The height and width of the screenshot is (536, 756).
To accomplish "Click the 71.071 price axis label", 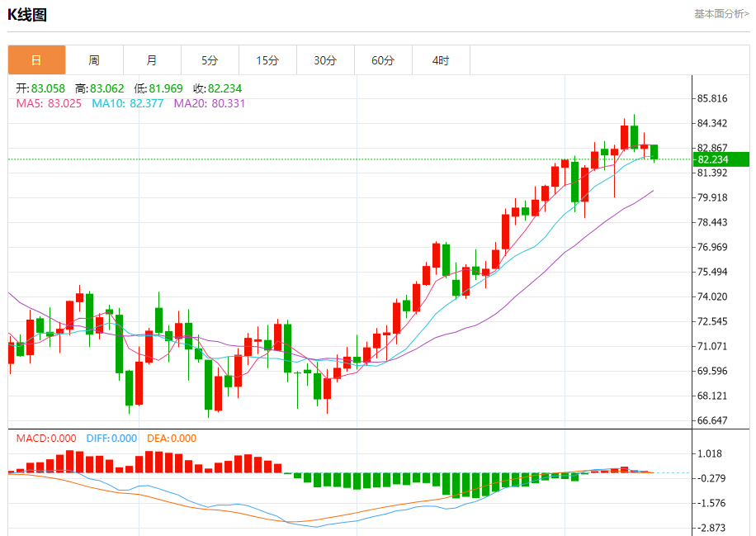I will [x=712, y=346].
